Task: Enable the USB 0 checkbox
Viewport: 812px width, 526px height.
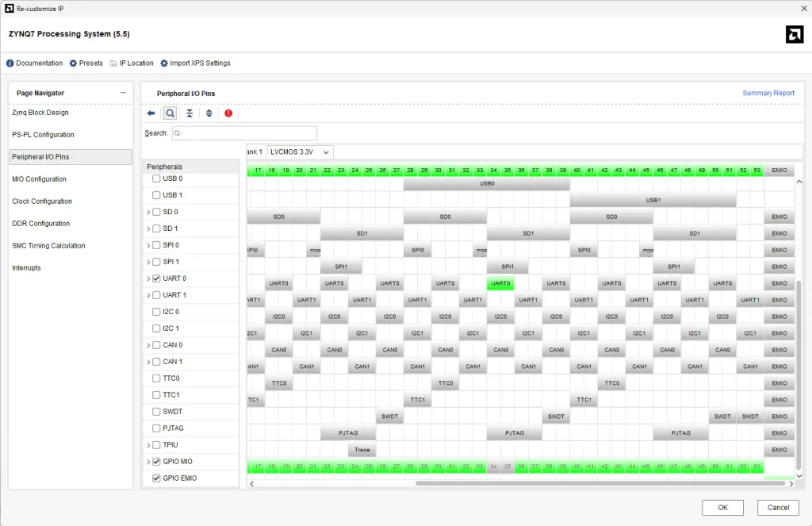Action: point(156,179)
